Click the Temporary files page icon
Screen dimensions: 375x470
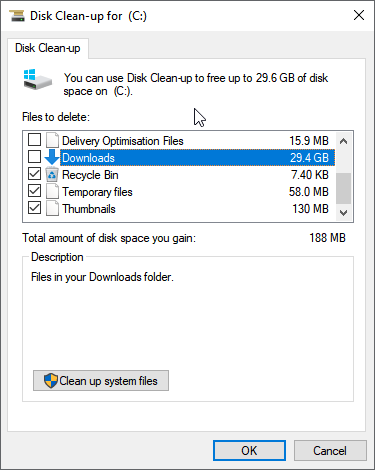click(x=52, y=192)
